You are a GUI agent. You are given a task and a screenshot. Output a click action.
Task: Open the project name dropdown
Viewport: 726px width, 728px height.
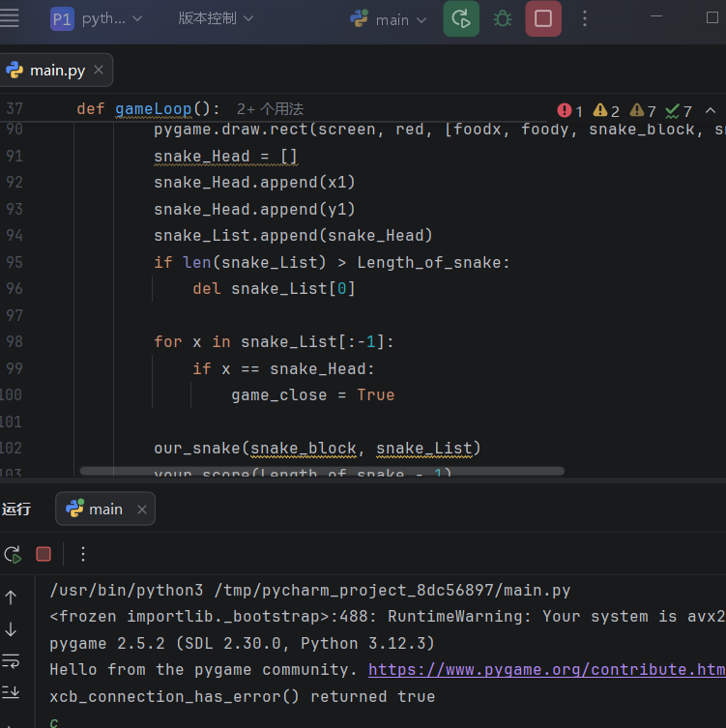click(x=112, y=18)
